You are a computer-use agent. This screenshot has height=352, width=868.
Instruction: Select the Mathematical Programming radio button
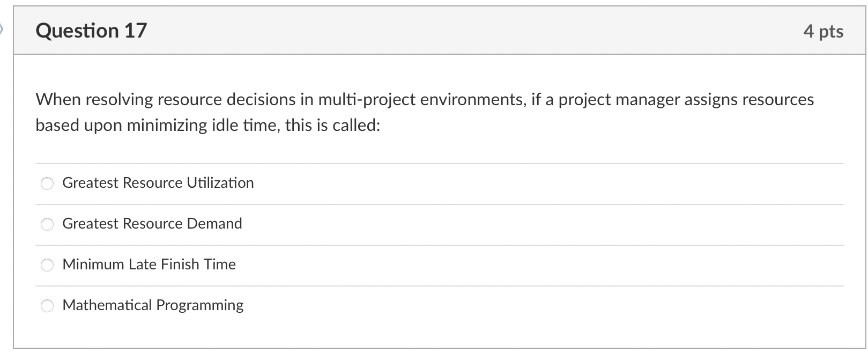click(x=47, y=305)
